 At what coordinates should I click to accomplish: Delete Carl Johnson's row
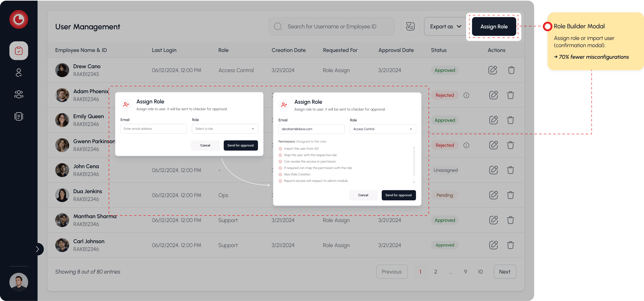tap(510, 245)
